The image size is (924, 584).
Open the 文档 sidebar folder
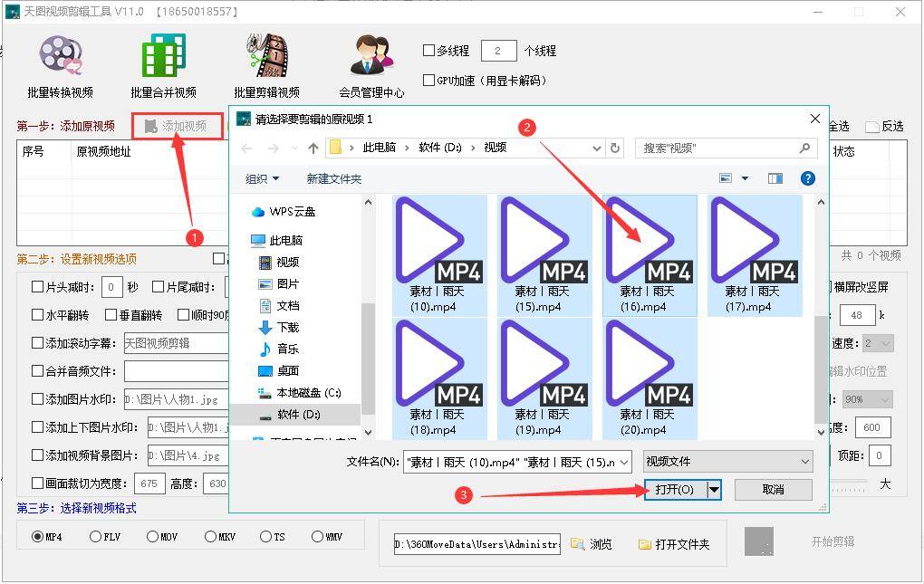point(279,305)
